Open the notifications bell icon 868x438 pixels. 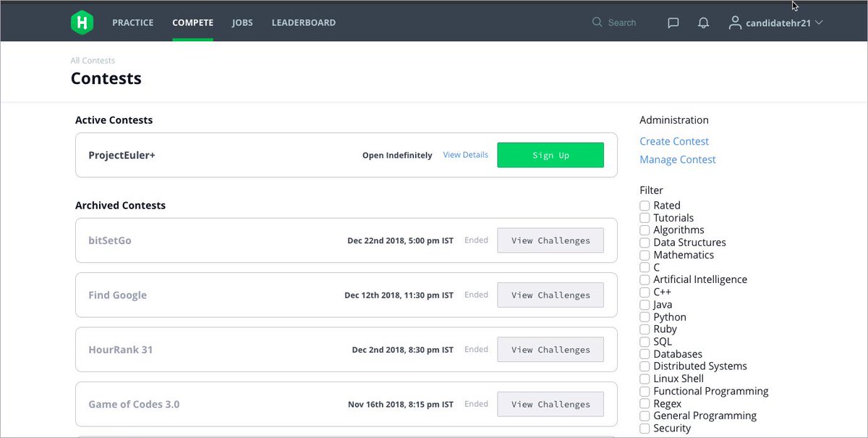[x=703, y=22]
